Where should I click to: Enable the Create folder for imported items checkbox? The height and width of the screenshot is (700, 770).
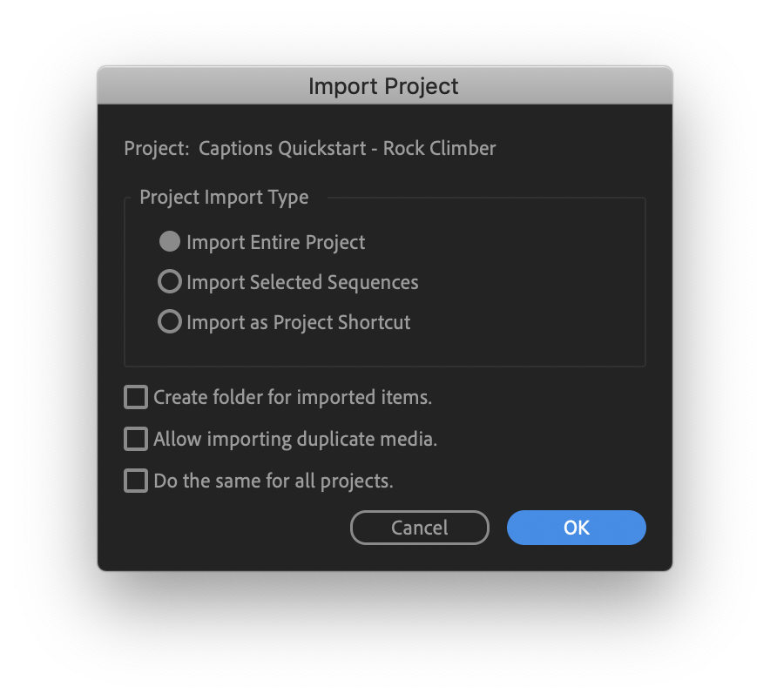click(136, 397)
